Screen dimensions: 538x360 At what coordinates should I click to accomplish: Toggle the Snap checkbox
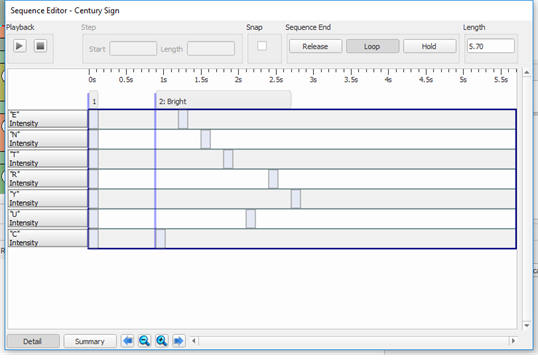click(262, 46)
